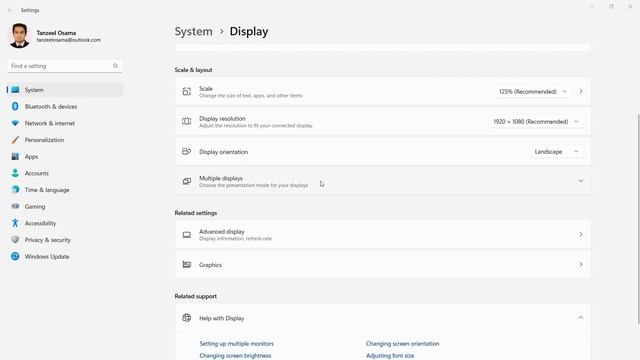Click the Help with Display globe icon
The width and height of the screenshot is (640, 360).
click(x=187, y=318)
